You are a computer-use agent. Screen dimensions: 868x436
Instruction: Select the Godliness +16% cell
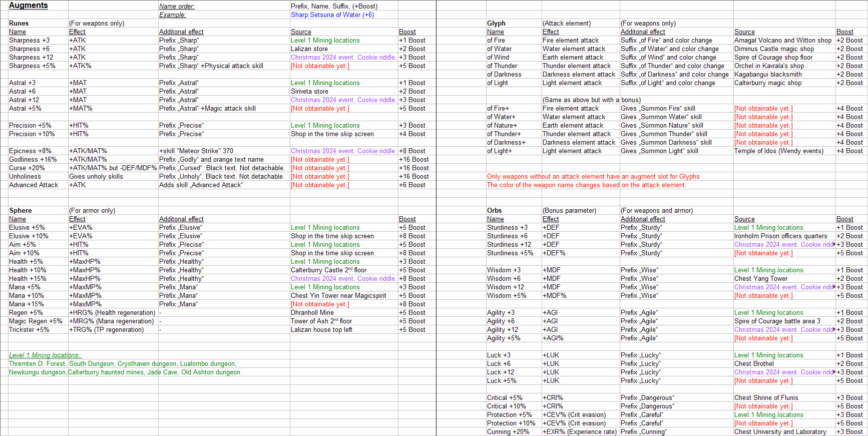(x=33, y=160)
